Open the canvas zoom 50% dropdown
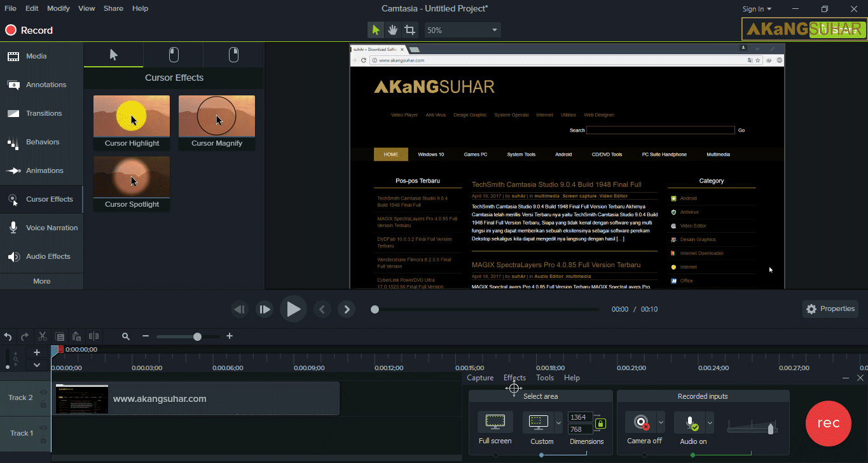 [462, 30]
